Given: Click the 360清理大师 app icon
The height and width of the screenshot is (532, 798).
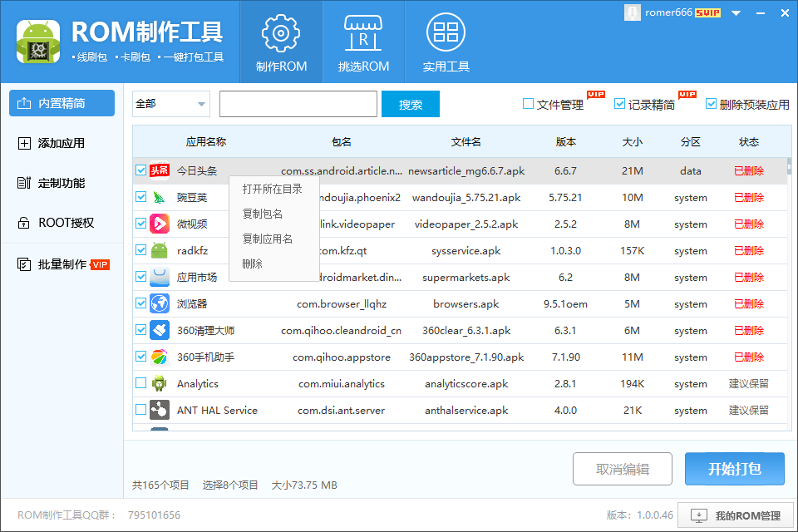Looking at the screenshot, I should (x=160, y=331).
